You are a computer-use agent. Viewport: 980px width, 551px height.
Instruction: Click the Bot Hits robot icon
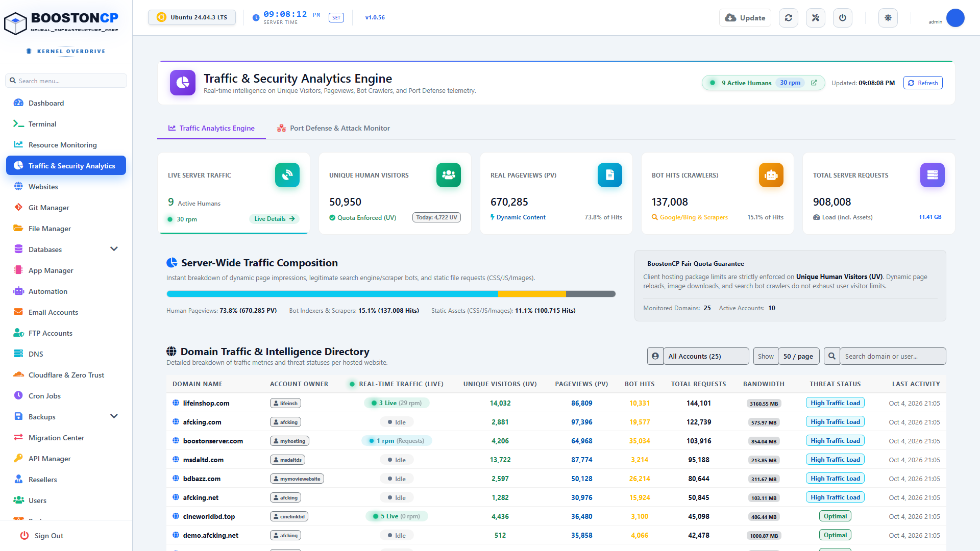[771, 175]
